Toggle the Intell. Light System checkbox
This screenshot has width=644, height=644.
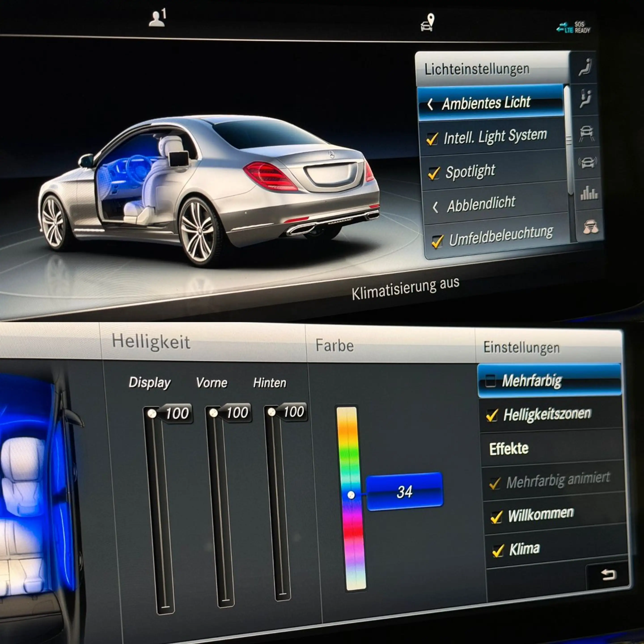pyautogui.click(x=432, y=139)
